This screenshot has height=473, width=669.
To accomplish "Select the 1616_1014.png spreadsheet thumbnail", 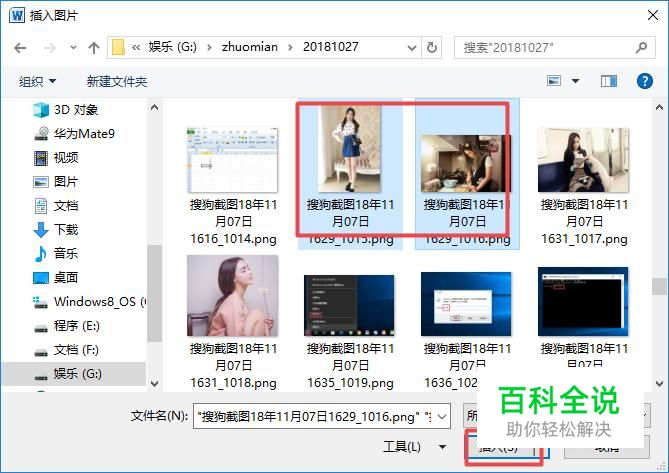I will click(233, 160).
